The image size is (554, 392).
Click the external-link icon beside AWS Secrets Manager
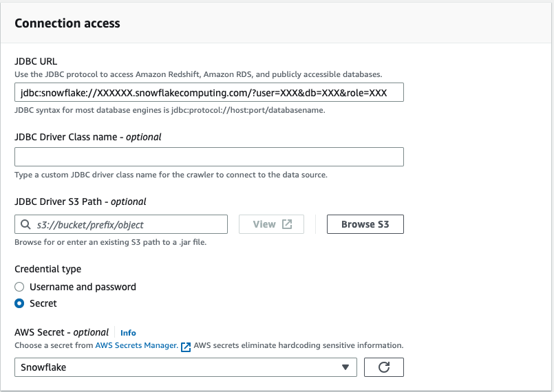[186, 346]
